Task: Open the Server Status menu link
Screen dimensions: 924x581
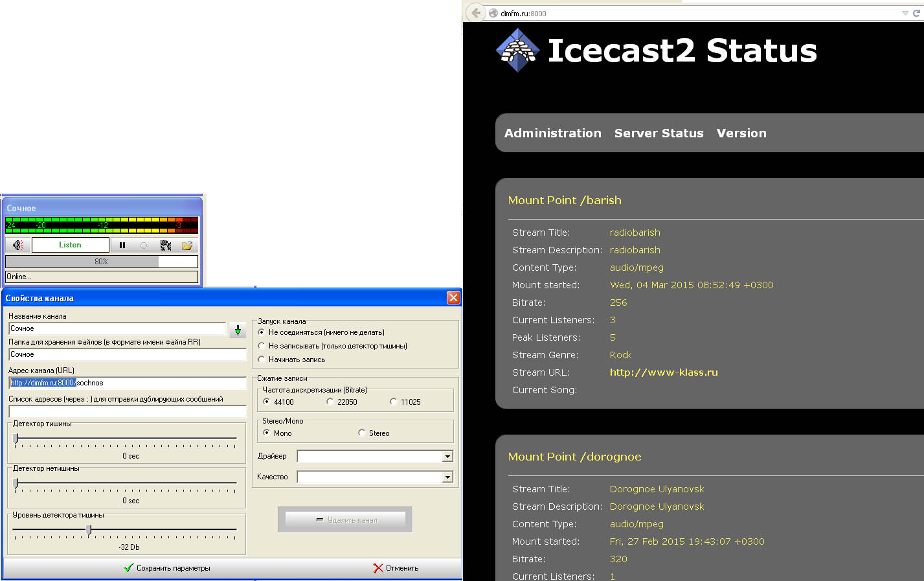Action: 659,133
